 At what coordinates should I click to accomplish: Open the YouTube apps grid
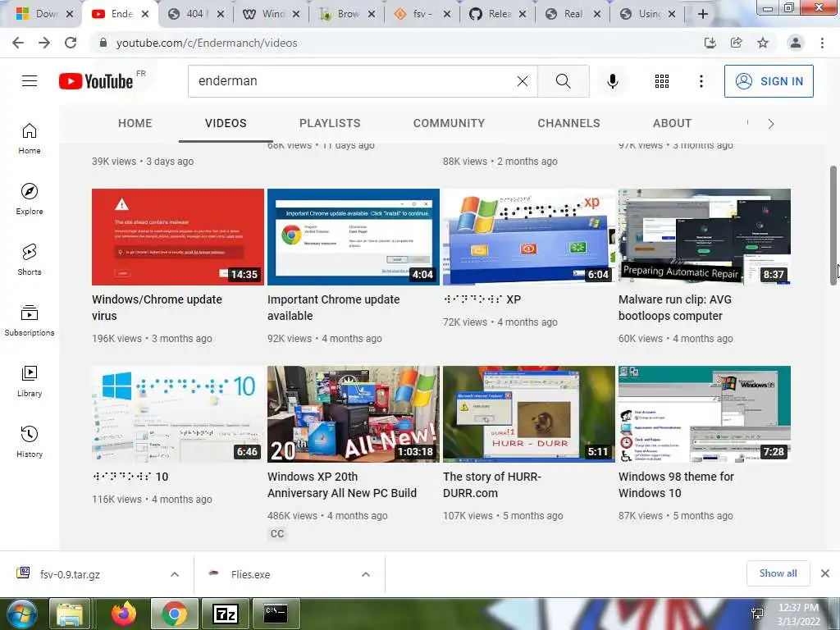[x=662, y=81]
